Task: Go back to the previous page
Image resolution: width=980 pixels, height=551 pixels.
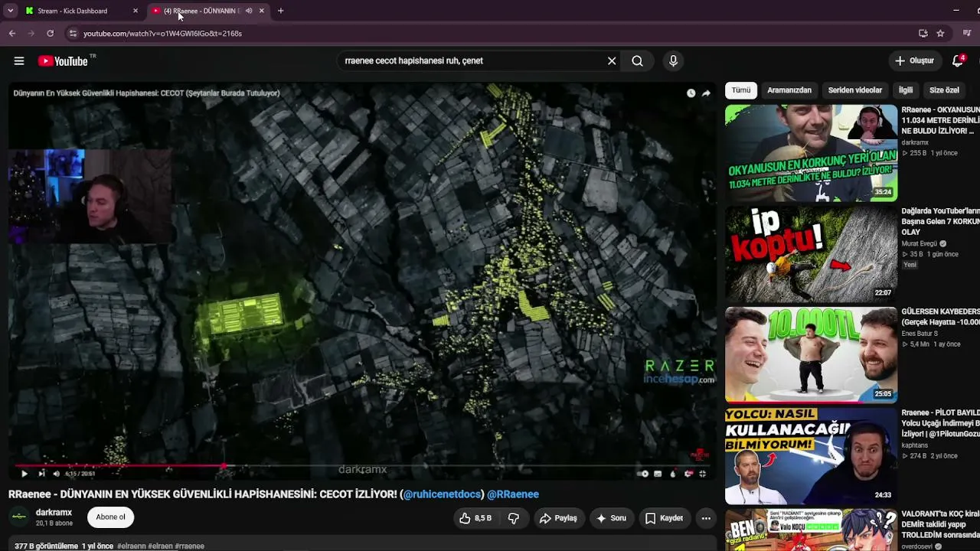Action: (x=12, y=34)
